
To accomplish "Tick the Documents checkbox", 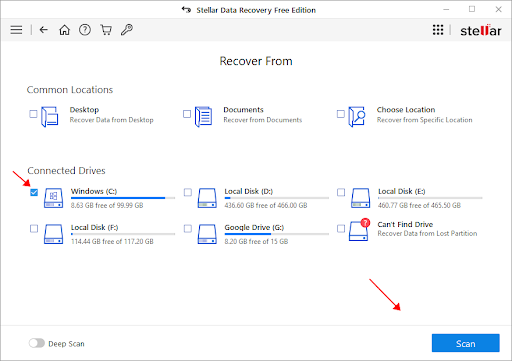I will pyautogui.click(x=187, y=114).
